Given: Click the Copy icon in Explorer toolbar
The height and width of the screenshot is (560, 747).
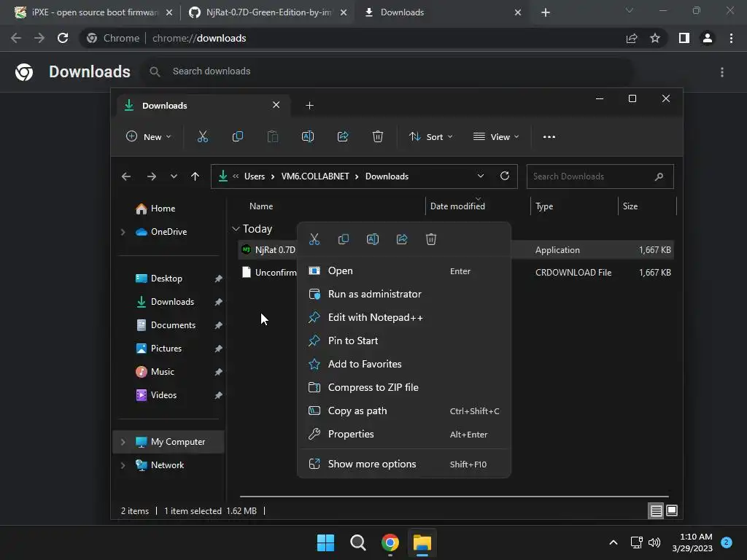Looking at the screenshot, I should 238,136.
